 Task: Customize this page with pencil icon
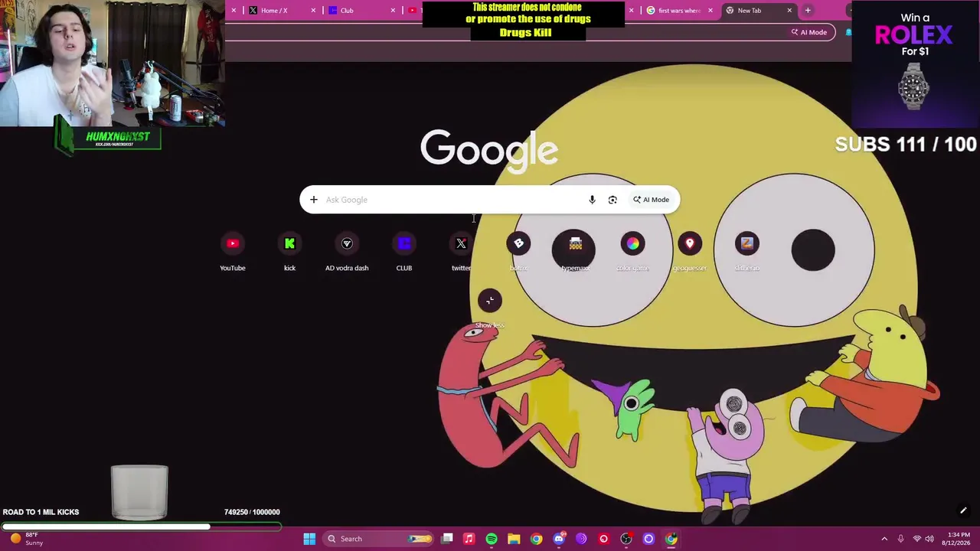963,510
